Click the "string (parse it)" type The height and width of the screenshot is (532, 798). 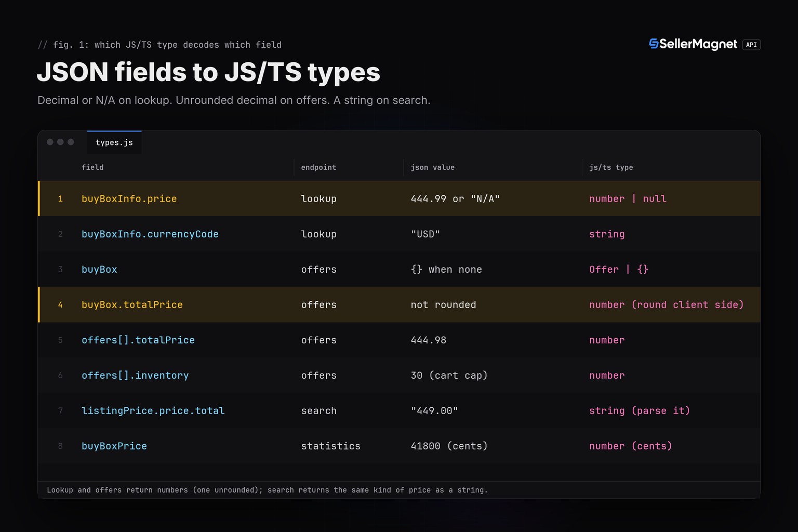[x=640, y=411]
